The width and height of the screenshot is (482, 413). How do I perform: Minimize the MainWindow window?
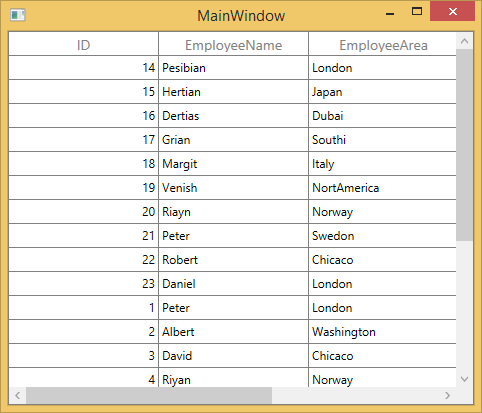390,13
